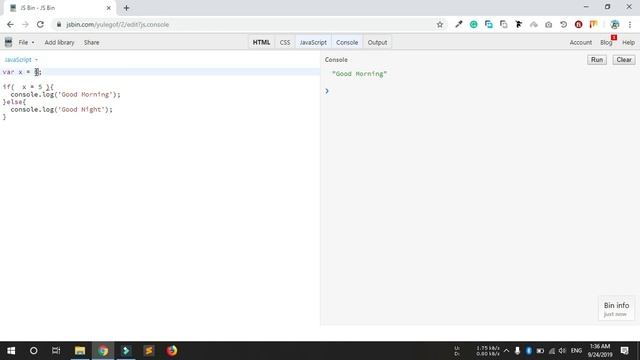Click the red circular extension icon

pyautogui.click(x=578, y=24)
